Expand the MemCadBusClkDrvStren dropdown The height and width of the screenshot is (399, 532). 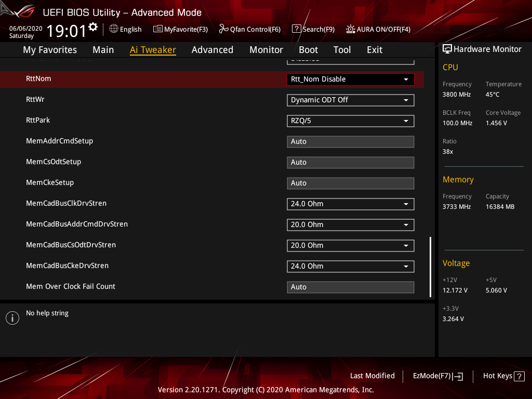(351, 204)
